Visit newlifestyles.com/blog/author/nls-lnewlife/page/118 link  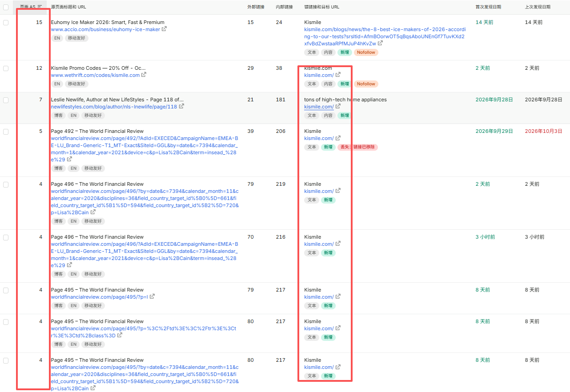point(114,107)
